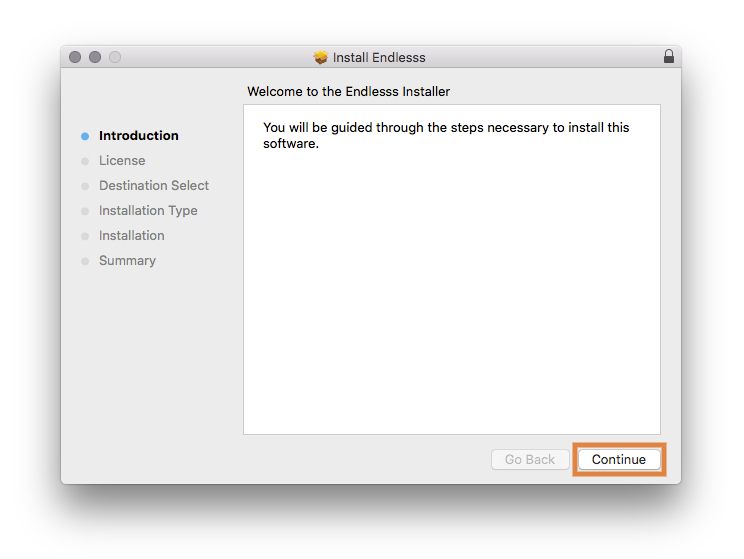Minimize the installer window
744x559 pixels.
point(95,57)
